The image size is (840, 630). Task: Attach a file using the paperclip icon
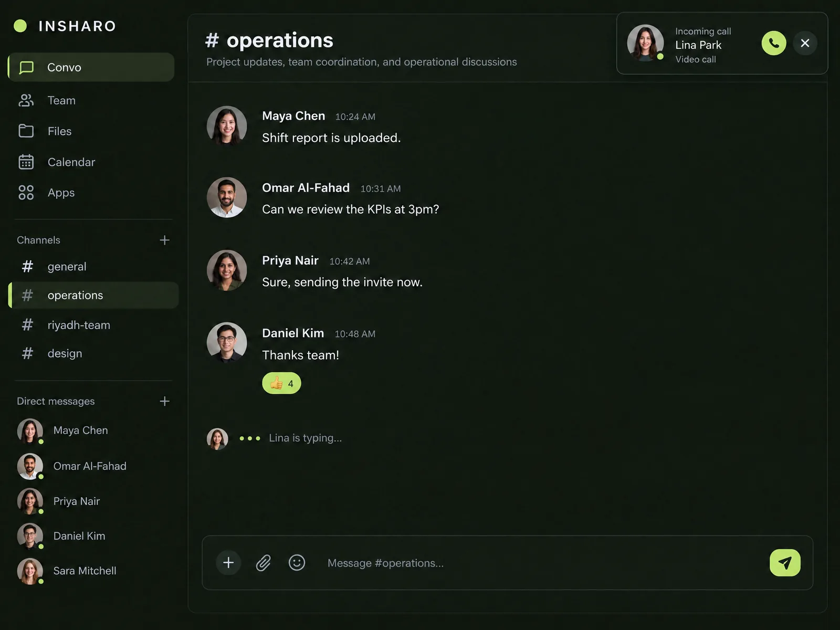(263, 563)
